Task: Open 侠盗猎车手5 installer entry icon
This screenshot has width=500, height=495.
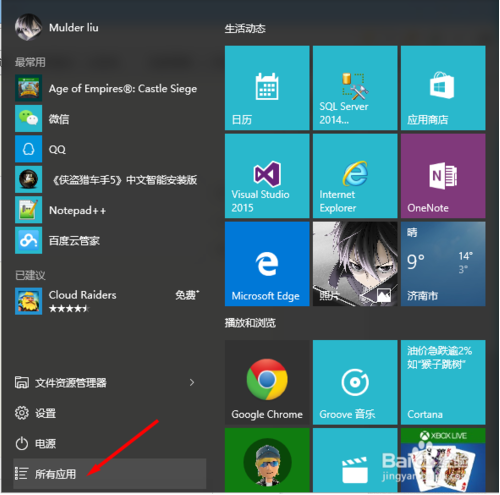Action: (x=28, y=179)
